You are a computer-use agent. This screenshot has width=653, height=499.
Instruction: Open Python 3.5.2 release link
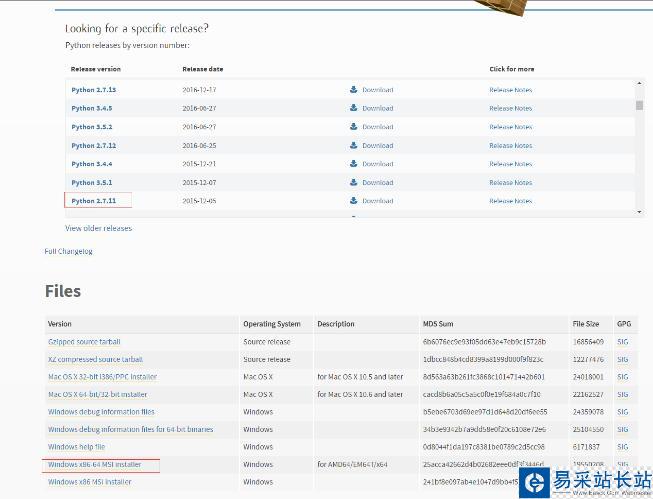[x=92, y=127]
